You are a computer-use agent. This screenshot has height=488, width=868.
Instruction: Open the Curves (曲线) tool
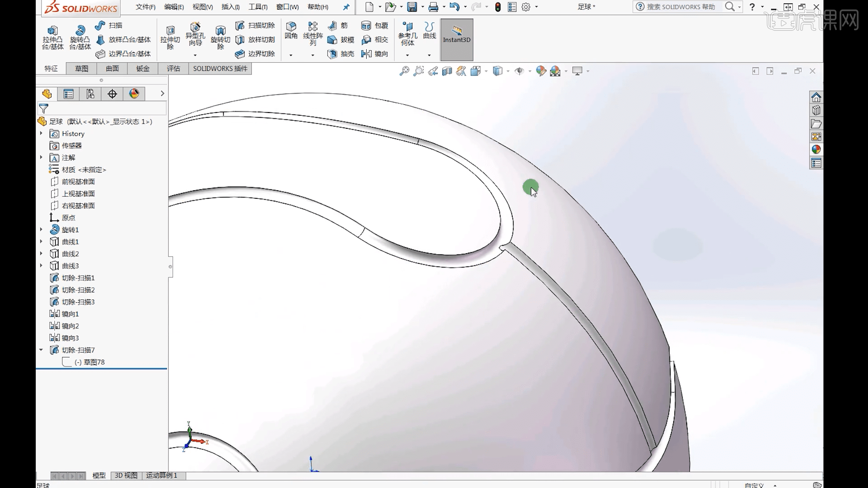pyautogui.click(x=429, y=31)
